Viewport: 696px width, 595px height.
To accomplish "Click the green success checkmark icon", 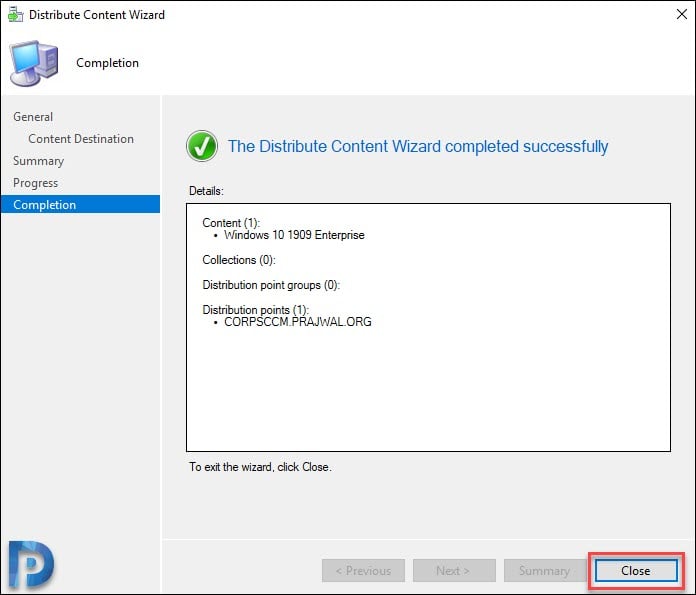I will pos(202,146).
